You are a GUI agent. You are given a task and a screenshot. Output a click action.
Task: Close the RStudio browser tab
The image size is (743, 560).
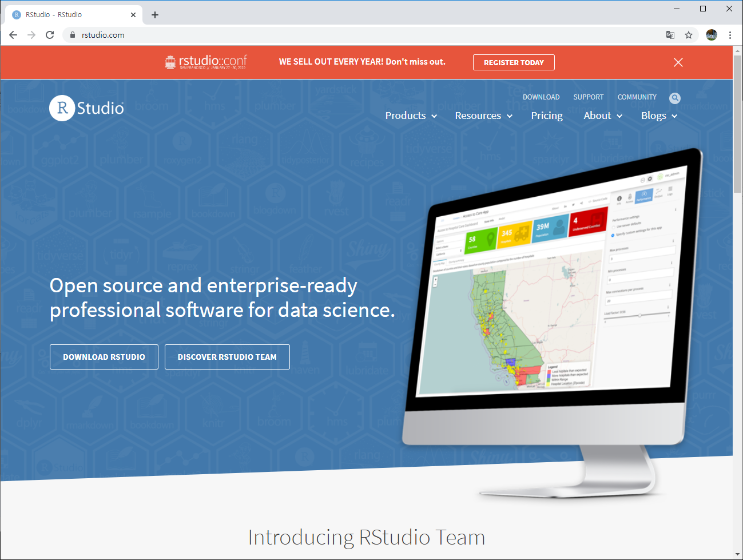coord(133,15)
